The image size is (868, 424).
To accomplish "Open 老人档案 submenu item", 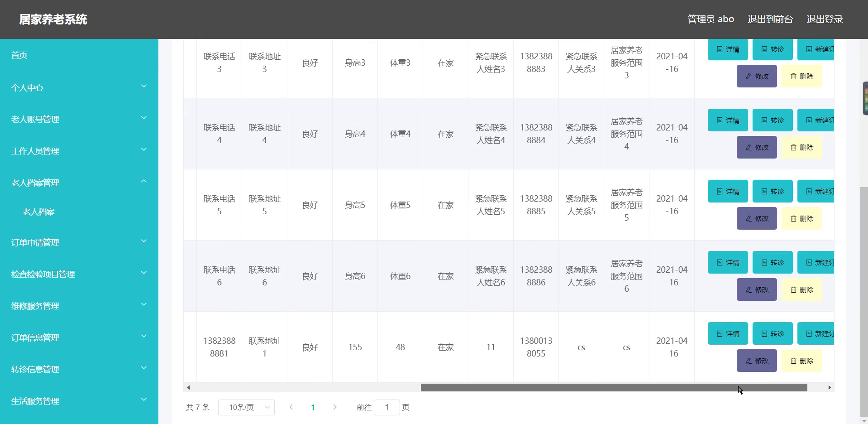I will coord(79,212).
